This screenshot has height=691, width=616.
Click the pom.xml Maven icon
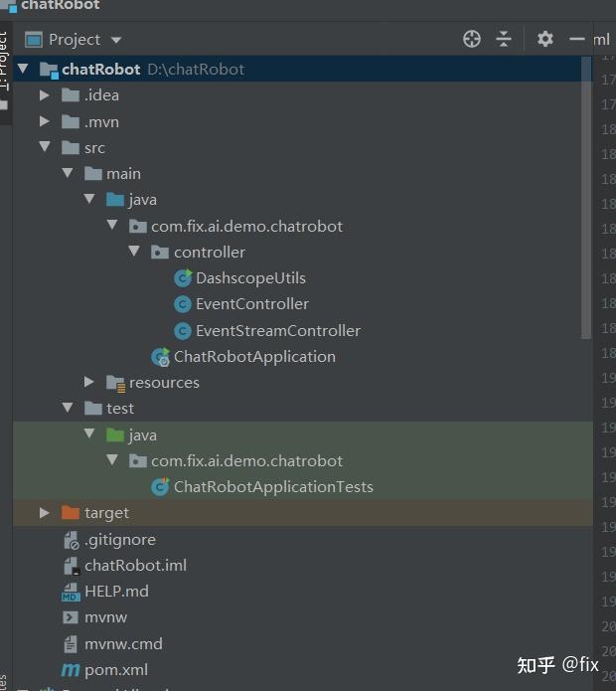click(x=71, y=670)
